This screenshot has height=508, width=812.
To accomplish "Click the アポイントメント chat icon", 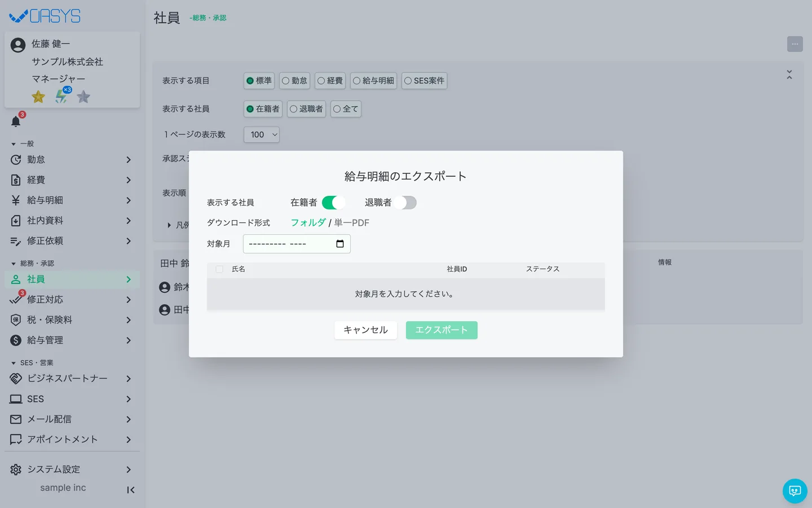I will point(16,440).
